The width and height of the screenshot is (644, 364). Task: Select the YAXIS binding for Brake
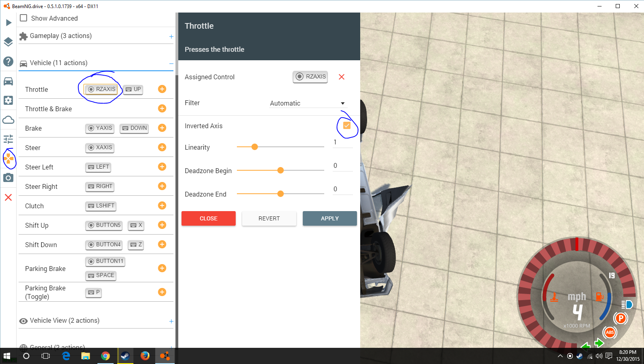(x=100, y=128)
